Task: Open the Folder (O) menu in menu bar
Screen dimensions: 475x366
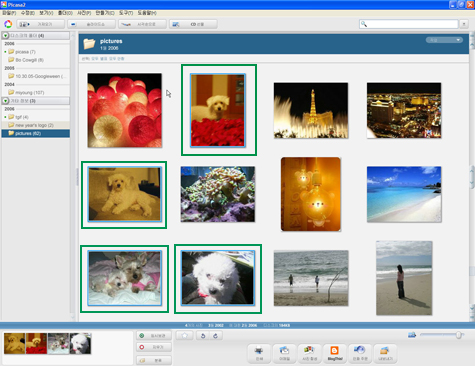Action: (x=65, y=13)
